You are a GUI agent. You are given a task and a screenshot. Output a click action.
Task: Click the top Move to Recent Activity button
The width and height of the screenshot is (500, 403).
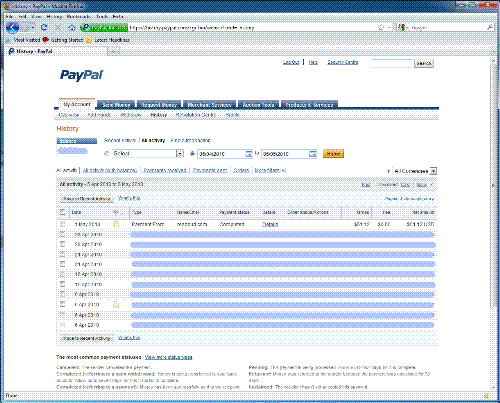point(87,199)
